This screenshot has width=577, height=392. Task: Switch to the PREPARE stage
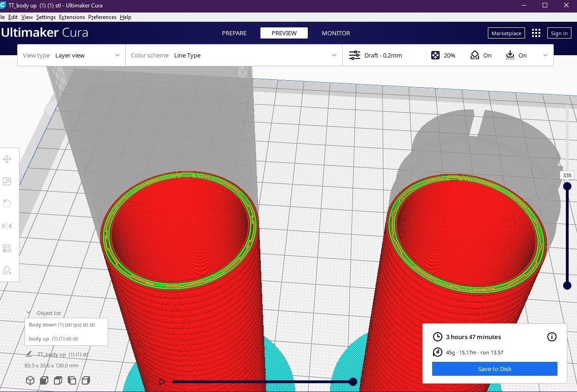pyautogui.click(x=234, y=33)
